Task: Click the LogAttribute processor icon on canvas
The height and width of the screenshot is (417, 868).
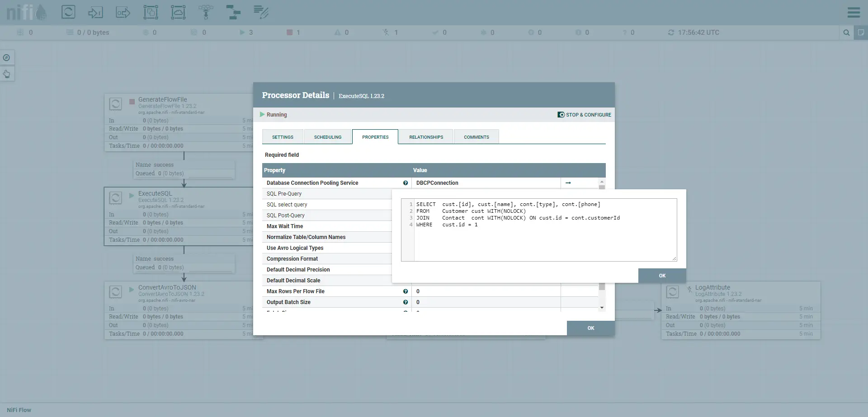Action: [672, 292]
